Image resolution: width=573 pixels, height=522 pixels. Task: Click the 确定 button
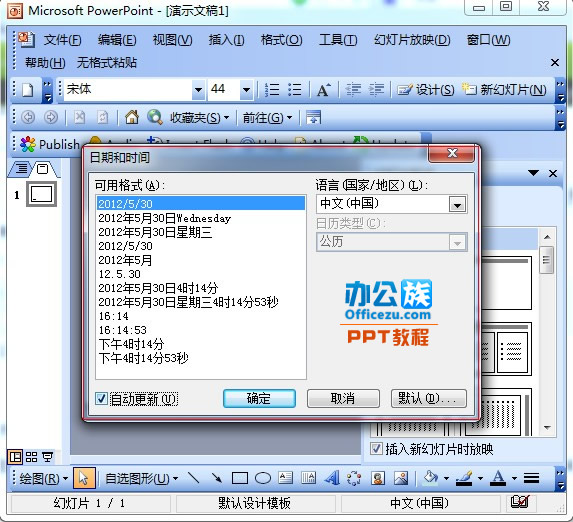point(259,398)
